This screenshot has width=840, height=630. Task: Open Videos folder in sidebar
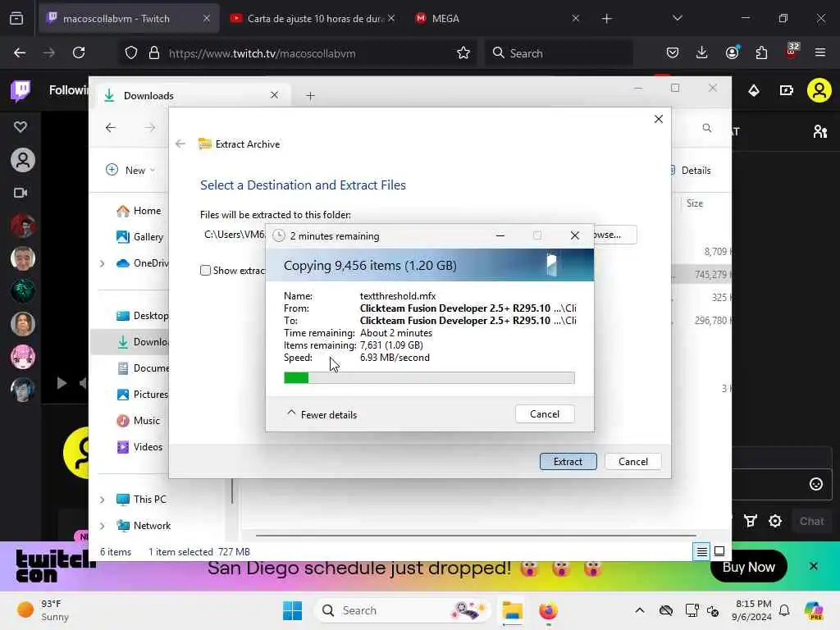pyautogui.click(x=139, y=447)
